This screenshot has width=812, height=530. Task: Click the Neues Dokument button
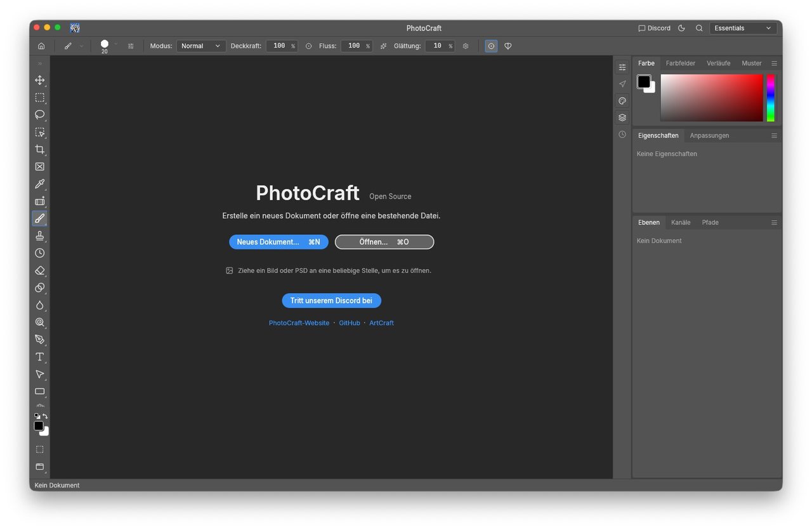278,242
